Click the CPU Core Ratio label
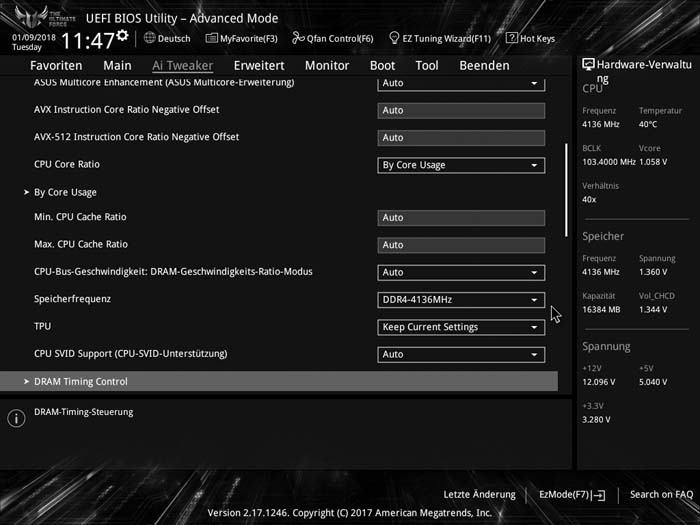This screenshot has width=700, height=525. [67, 164]
